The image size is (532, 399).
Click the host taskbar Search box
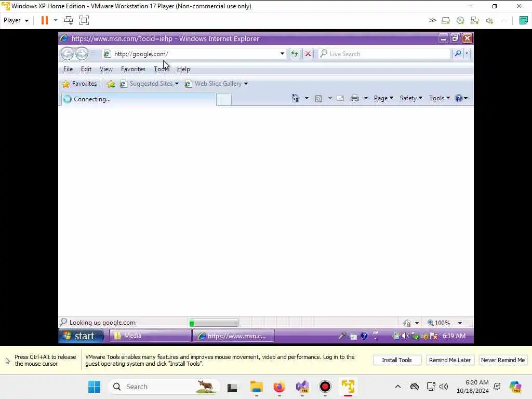coord(164,387)
